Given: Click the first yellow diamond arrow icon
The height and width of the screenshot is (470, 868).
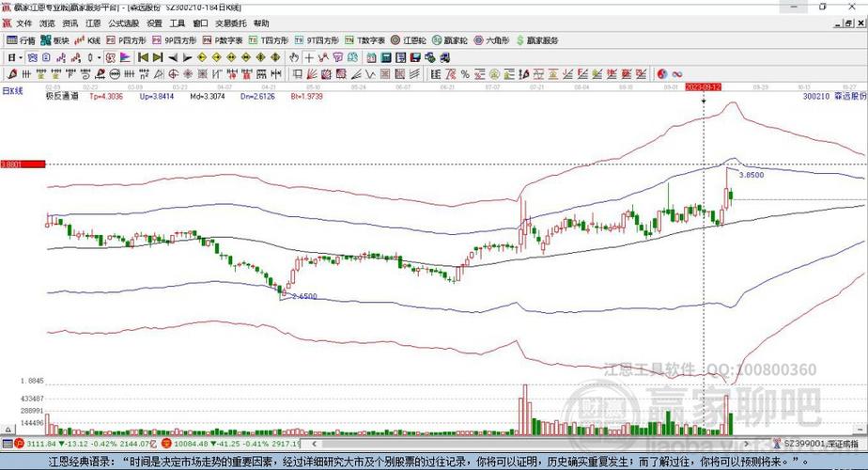Looking at the screenshot, I should pyautogui.click(x=202, y=57).
